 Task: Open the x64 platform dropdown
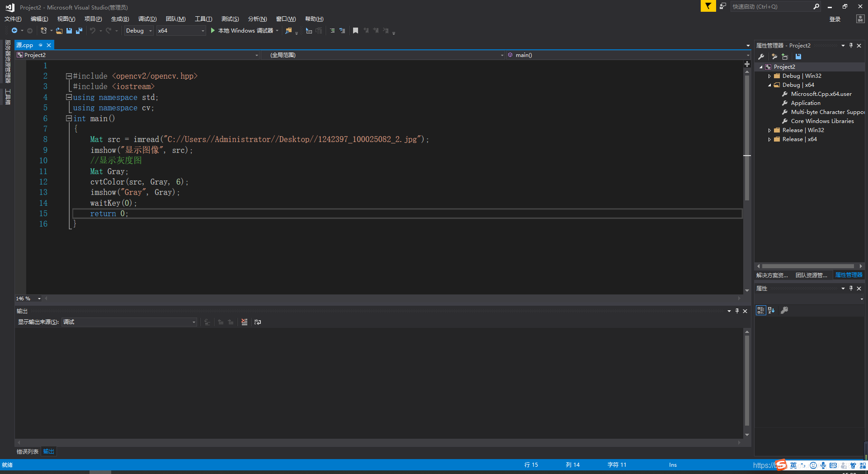pyautogui.click(x=181, y=31)
